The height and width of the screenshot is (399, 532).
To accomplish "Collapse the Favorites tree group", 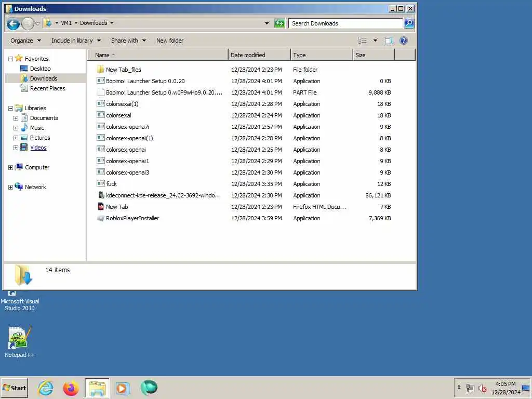I will coord(10,59).
